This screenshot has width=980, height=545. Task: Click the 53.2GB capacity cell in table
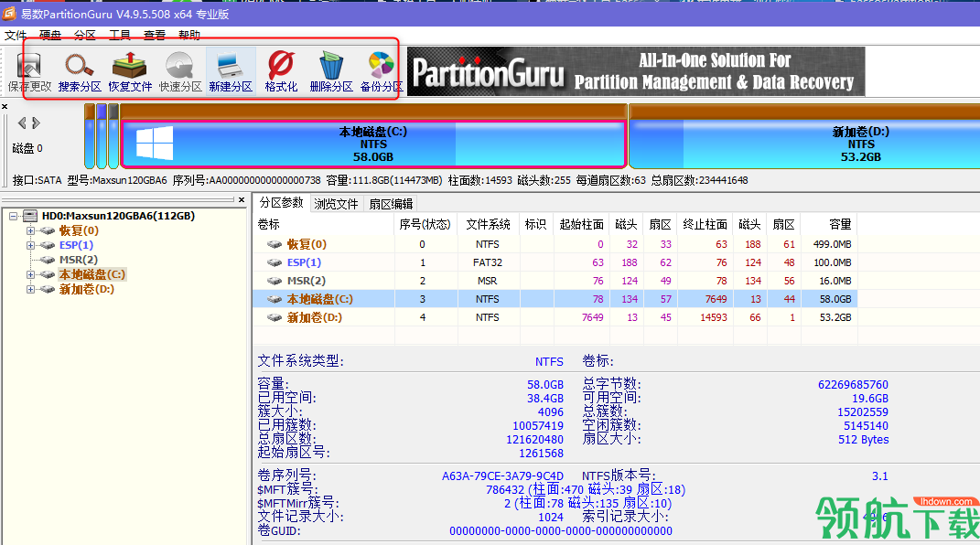(835, 317)
